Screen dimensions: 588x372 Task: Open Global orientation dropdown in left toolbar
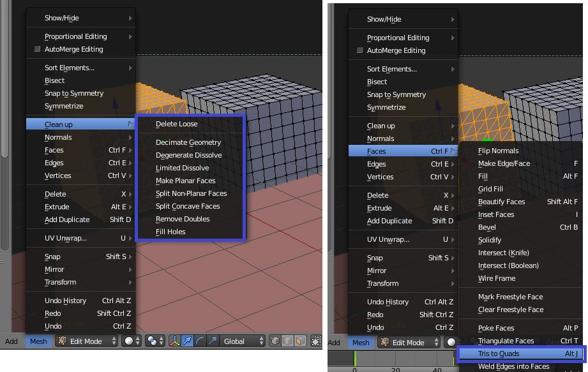coord(242,341)
